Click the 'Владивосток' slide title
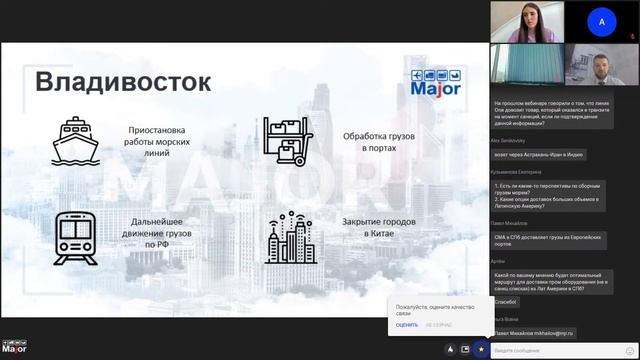 (x=123, y=82)
